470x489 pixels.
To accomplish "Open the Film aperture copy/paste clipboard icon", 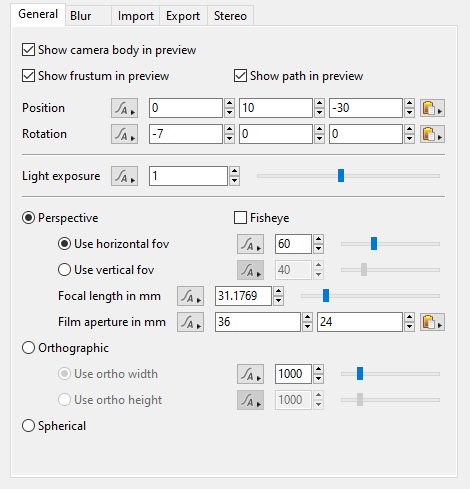I will 432,322.
